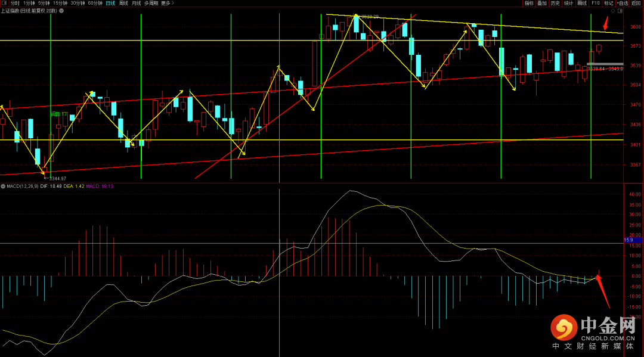
Task: Open the 标记 marker tool
Action: coord(608,3)
